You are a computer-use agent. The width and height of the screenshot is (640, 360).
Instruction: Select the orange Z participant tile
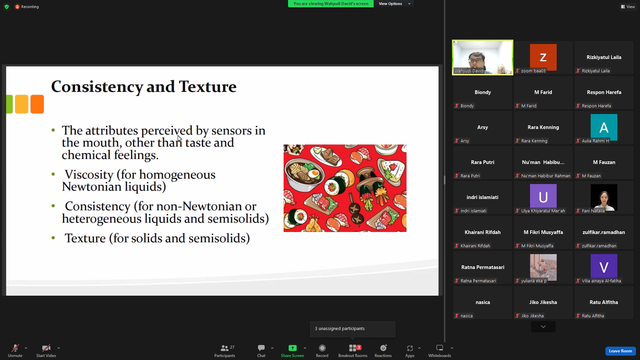tap(543, 57)
